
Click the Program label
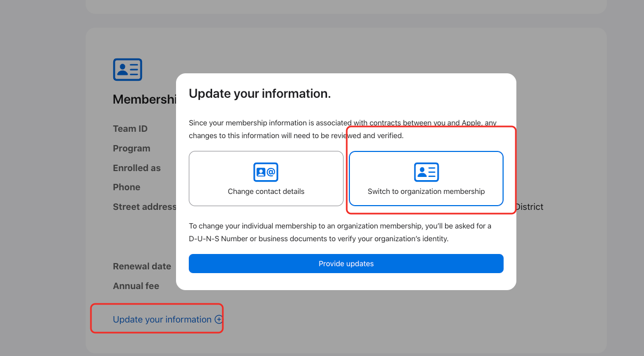[x=131, y=148]
